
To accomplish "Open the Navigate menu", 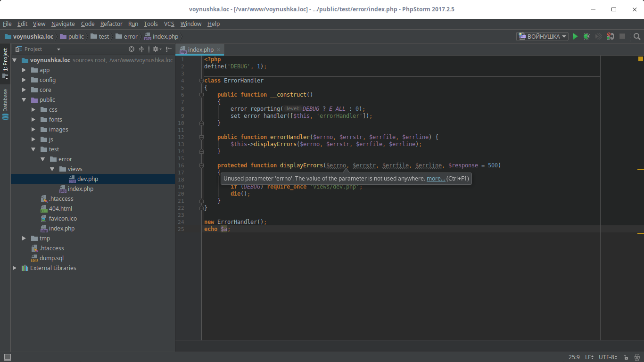I will click(63, 24).
